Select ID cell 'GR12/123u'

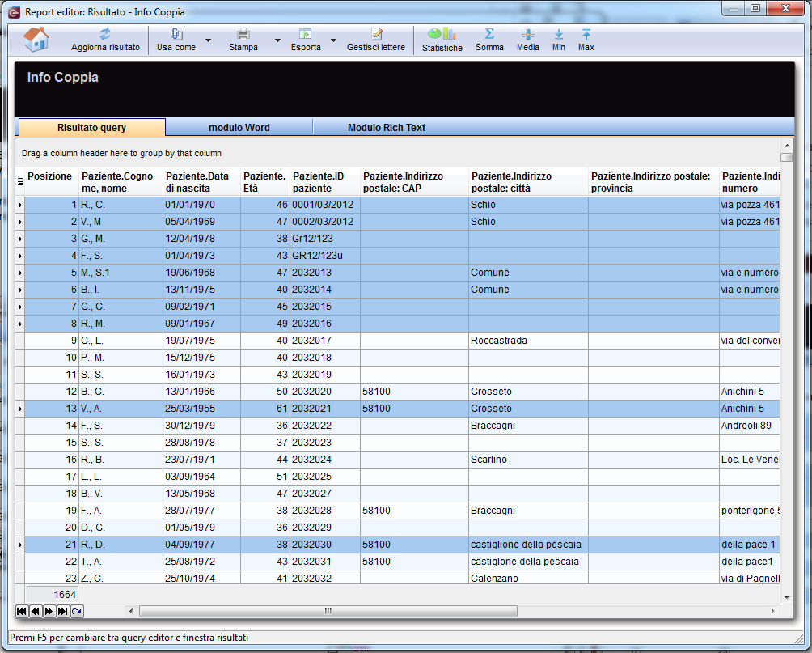(x=324, y=256)
